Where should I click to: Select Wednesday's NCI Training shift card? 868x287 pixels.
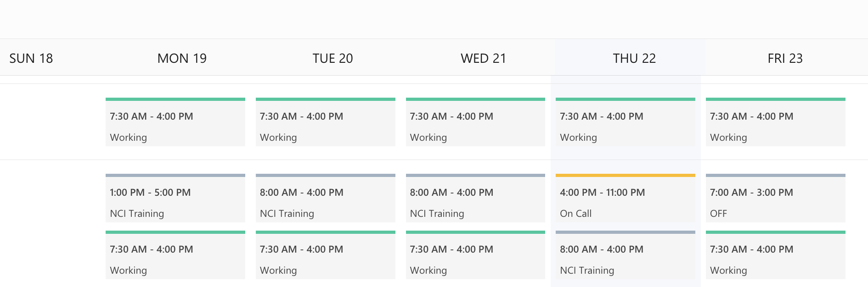tap(475, 202)
